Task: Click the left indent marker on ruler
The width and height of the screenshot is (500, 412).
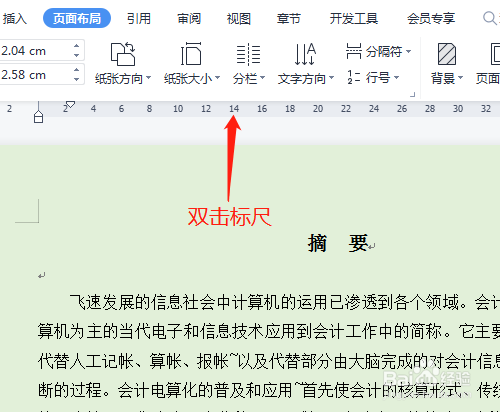Action: click(39, 117)
